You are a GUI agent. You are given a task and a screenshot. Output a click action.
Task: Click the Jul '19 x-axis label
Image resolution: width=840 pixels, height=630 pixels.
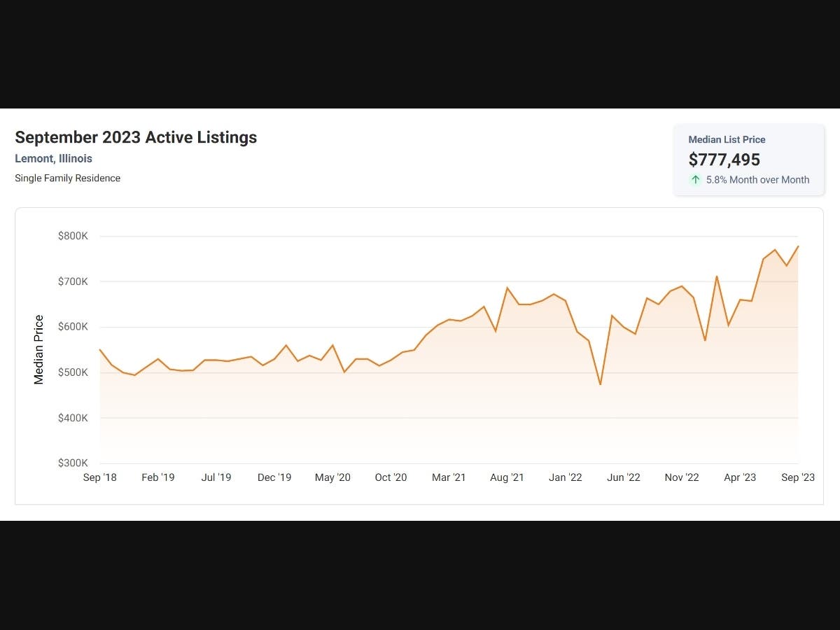click(x=216, y=477)
